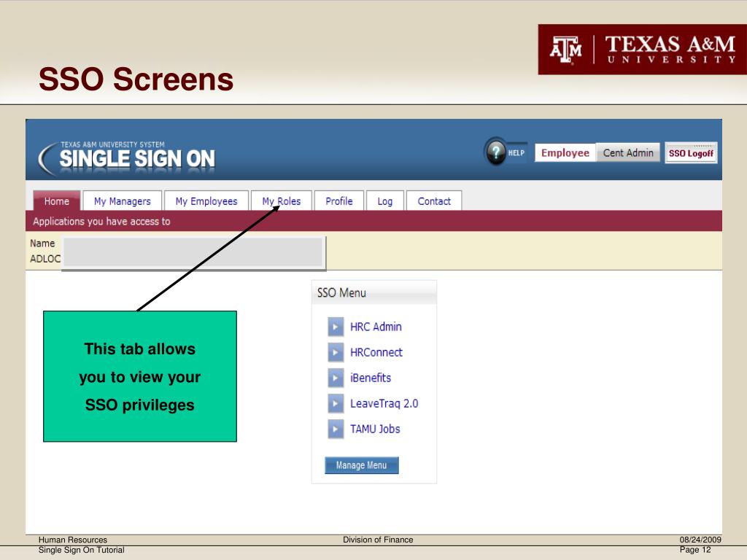Launch LeaveTraq 2.0

(x=384, y=403)
